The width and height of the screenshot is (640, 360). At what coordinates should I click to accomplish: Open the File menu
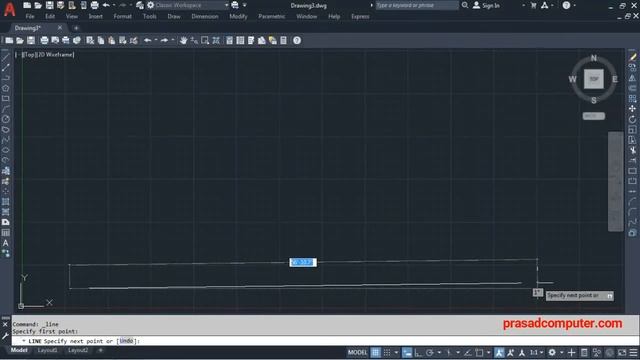point(30,16)
